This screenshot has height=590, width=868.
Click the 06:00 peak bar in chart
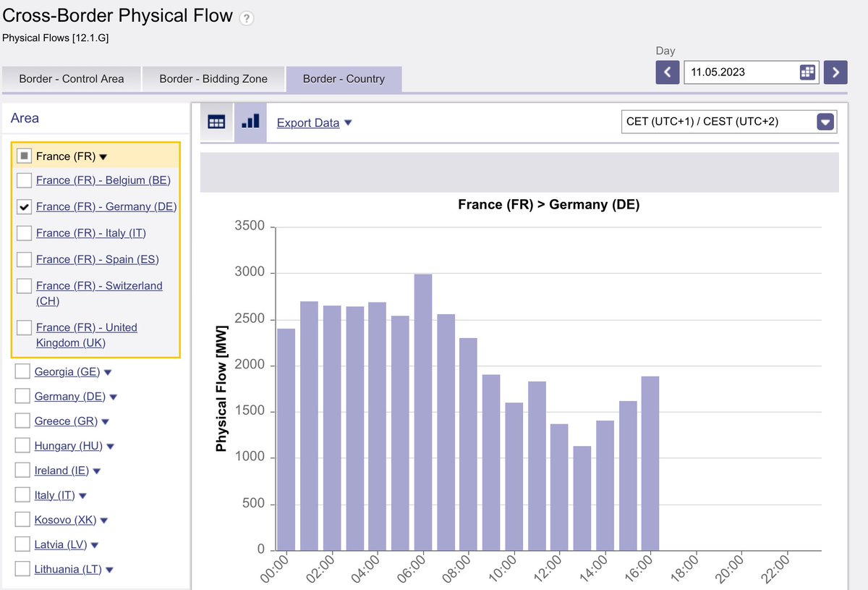[423, 412]
